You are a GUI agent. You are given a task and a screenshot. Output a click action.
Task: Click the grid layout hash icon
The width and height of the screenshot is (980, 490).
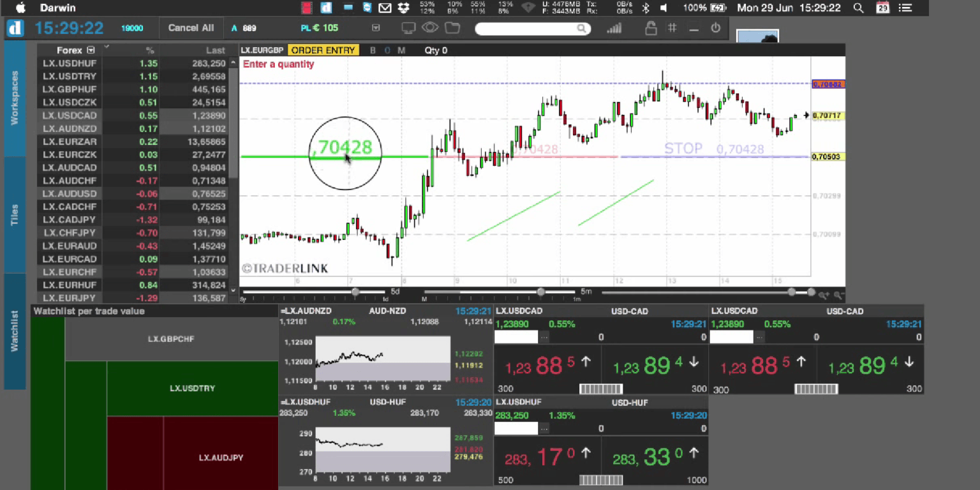[x=672, y=28]
